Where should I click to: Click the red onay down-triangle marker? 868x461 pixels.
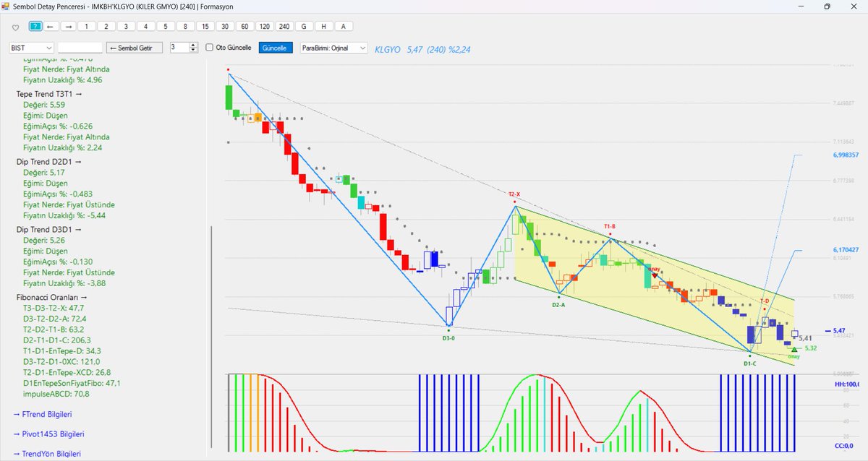coord(655,275)
